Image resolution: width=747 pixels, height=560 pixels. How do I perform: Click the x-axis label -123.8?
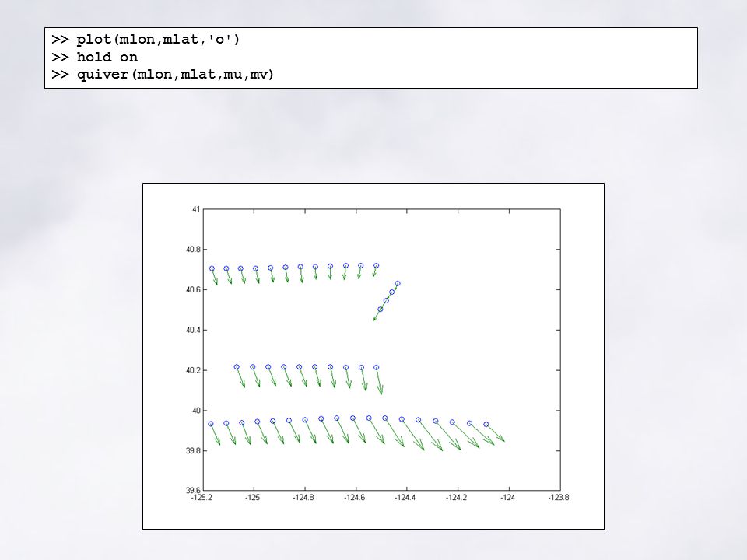click(559, 498)
